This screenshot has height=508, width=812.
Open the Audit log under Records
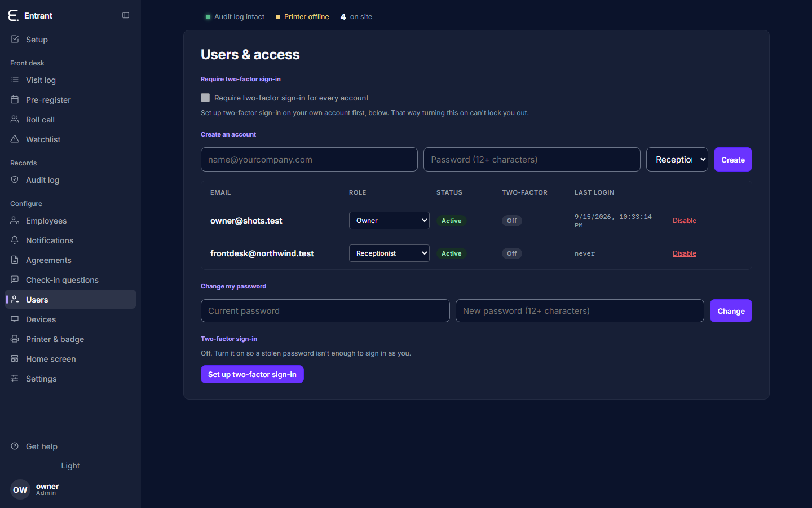point(70,180)
